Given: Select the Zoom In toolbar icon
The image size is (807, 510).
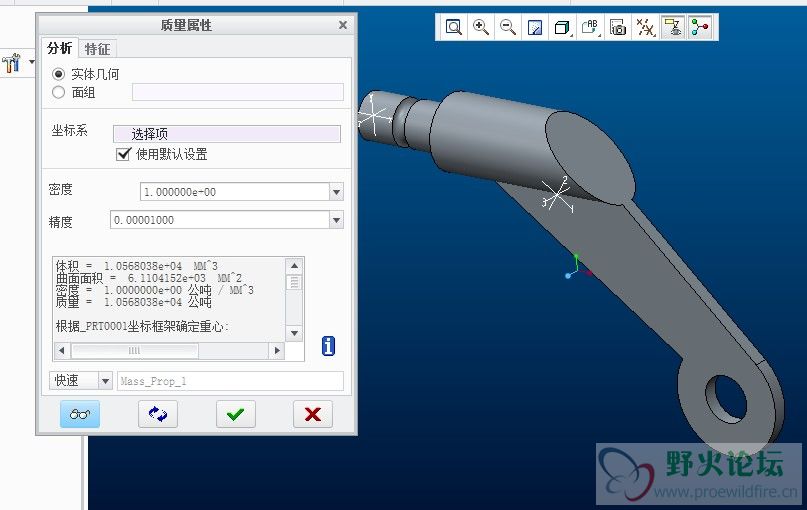Looking at the screenshot, I should pos(481,27).
